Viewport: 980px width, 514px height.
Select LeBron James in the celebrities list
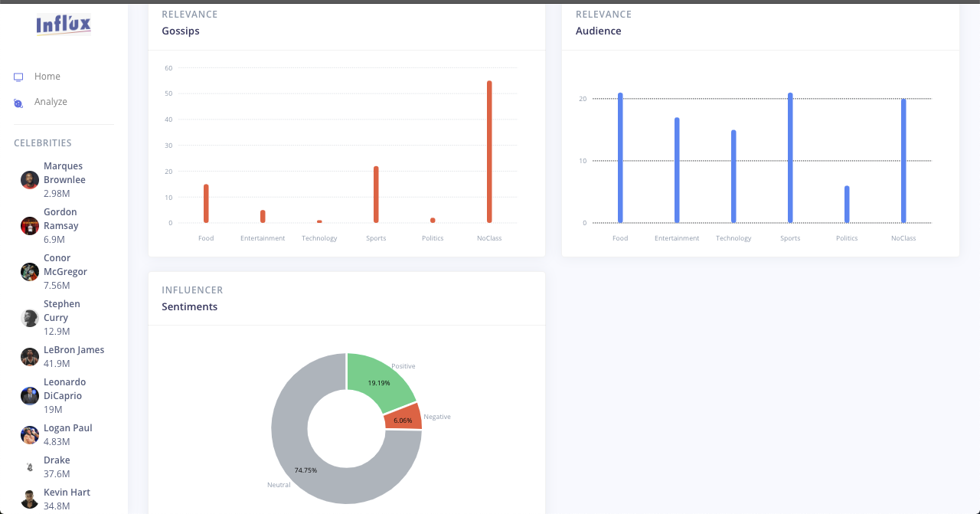73,350
